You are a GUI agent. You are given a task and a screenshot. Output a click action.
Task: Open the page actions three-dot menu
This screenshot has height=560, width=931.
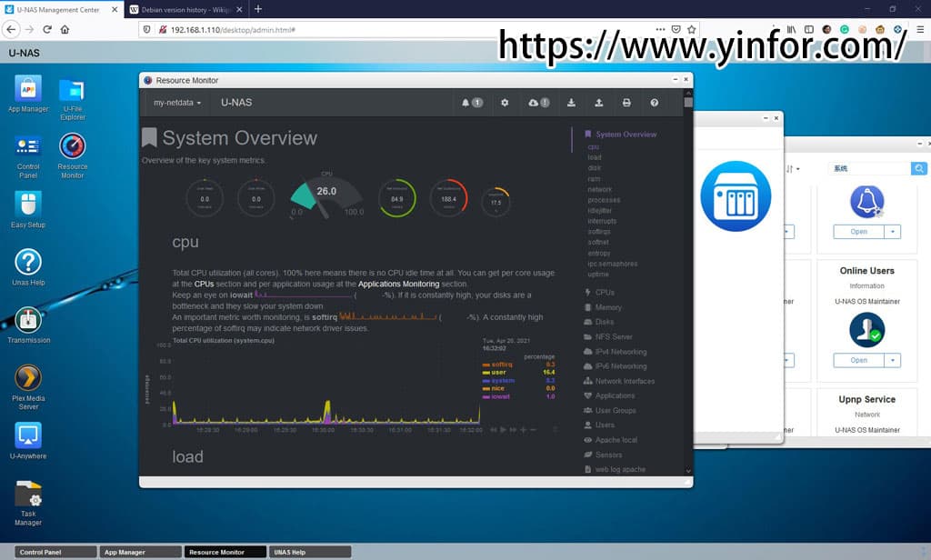660,29
